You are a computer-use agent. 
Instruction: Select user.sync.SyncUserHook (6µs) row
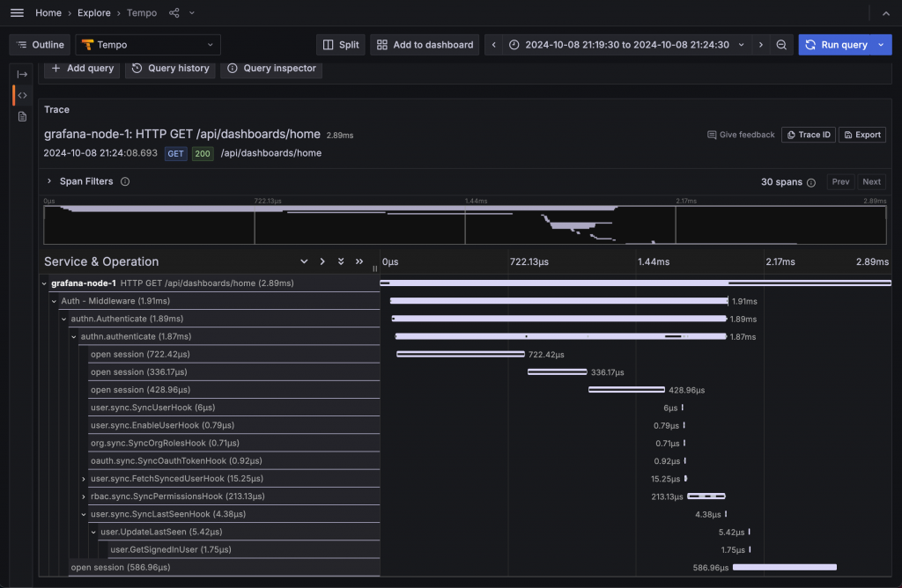click(234, 408)
